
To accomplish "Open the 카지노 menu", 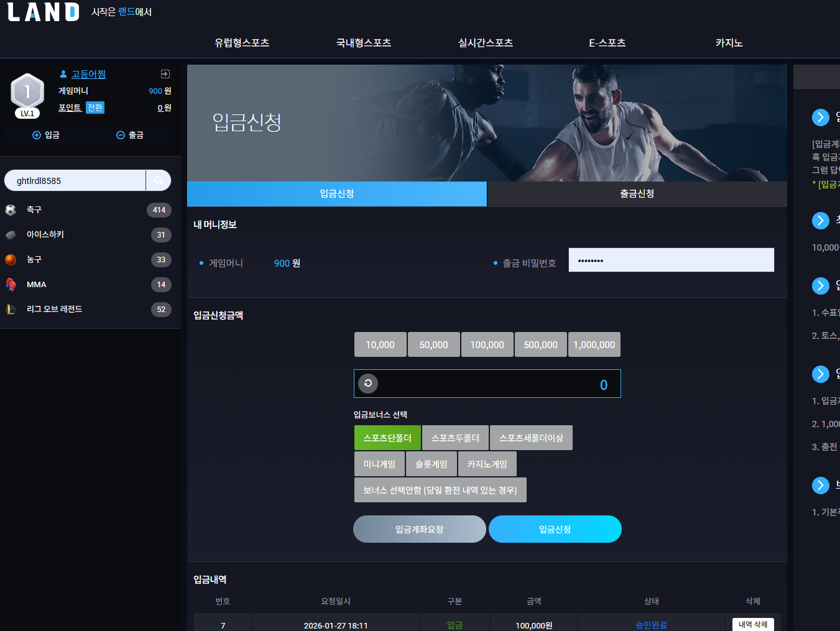I will coord(729,43).
